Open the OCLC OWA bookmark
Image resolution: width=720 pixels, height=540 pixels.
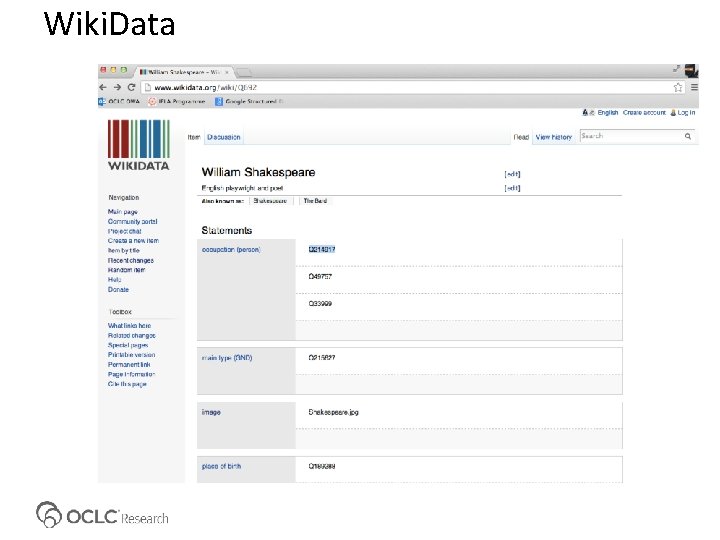tap(119, 101)
